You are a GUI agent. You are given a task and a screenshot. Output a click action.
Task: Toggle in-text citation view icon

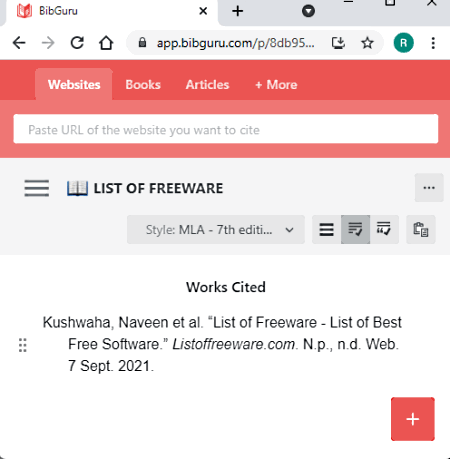coord(384,230)
